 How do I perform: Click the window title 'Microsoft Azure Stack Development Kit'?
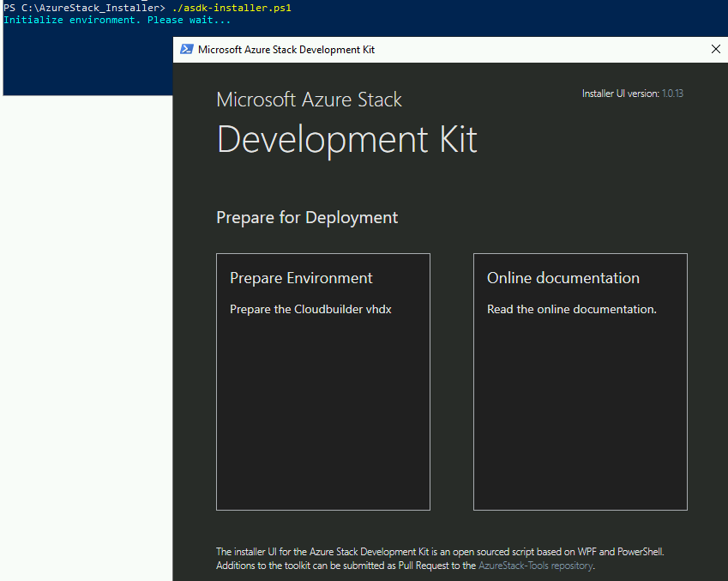[286, 50]
